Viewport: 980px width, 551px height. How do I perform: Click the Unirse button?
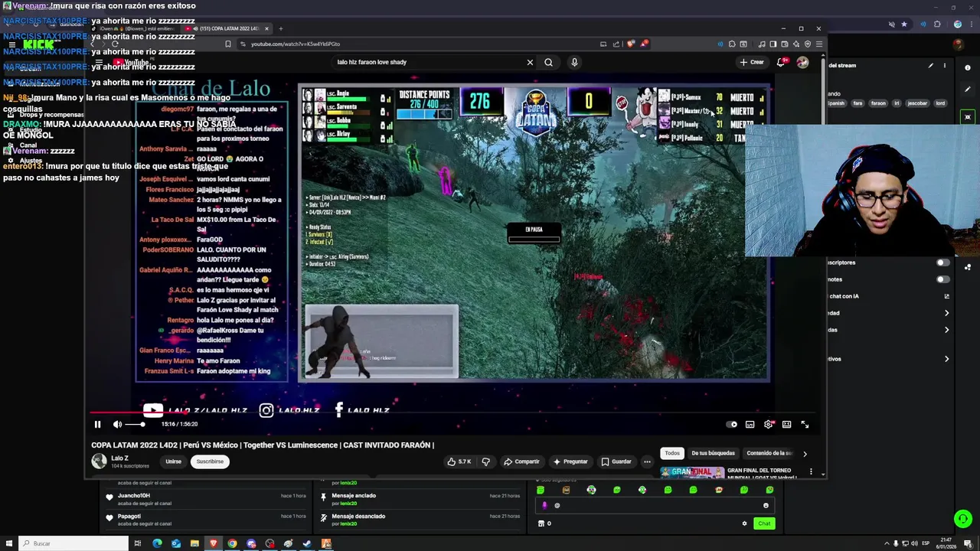tap(174, 461)
